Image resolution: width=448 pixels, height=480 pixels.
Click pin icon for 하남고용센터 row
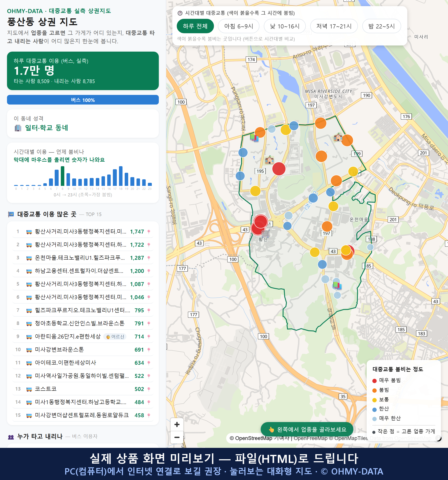(149, 271)
